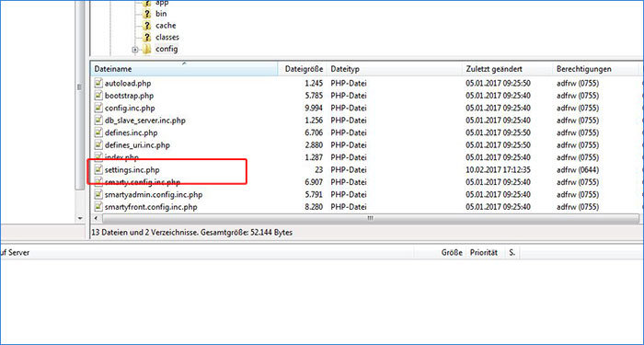
Task: Sort by Dateiname column header
Action: tap(184, 69)
